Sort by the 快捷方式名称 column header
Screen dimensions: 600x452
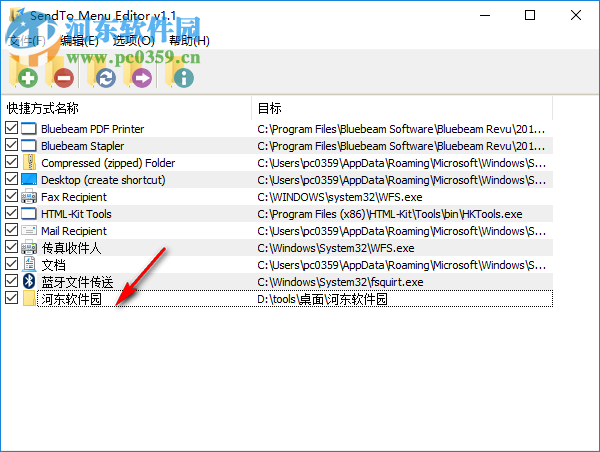126,108
